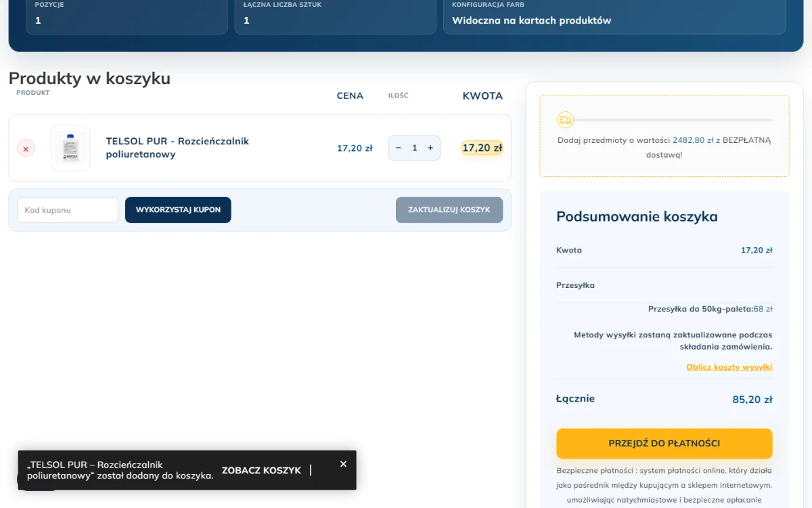Click the highlighted 17,20 zł amount in the KWOTA column
This screenshot has height=508, width=812.
click(x=482, y=148)
